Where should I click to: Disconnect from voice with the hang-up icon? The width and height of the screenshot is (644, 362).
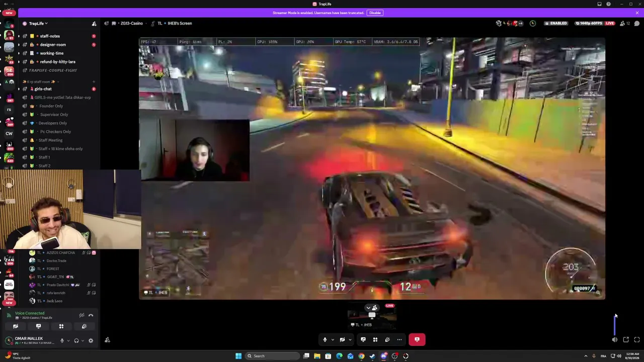(x=91, y=315)
